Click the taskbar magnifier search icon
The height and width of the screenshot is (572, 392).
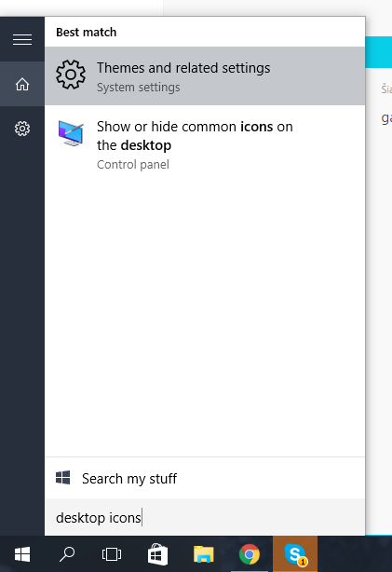tap(67, 554)
